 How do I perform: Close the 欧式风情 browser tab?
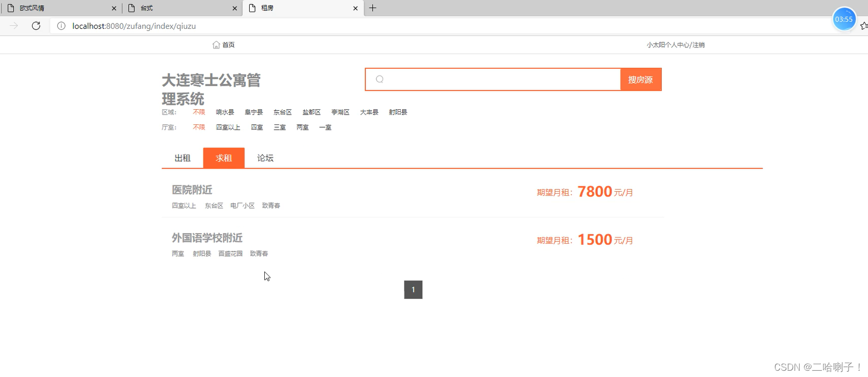coord(114,8)
